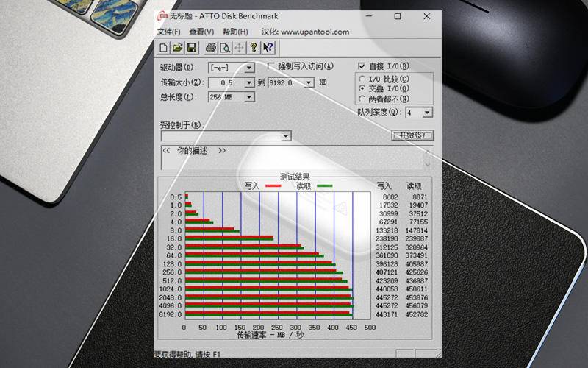Click the write value 443171

tap(387, 314)
